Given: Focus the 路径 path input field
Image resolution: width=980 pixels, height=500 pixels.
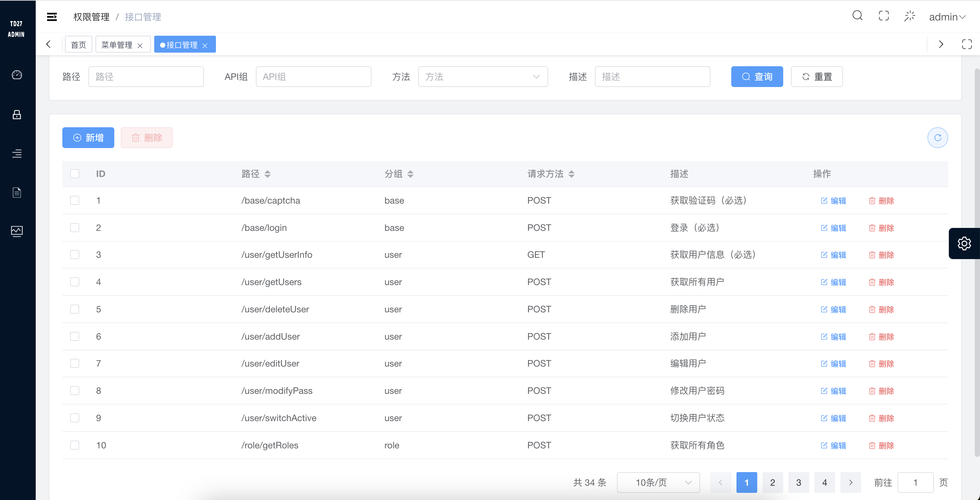Looking at the screenshot, I should coord(146,77).
